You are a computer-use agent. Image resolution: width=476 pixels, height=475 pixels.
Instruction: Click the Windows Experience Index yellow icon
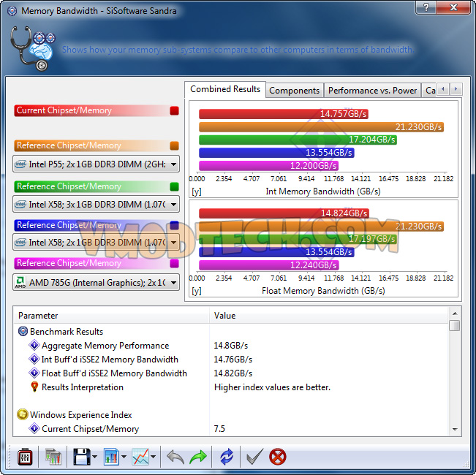[x=23, y=414]
